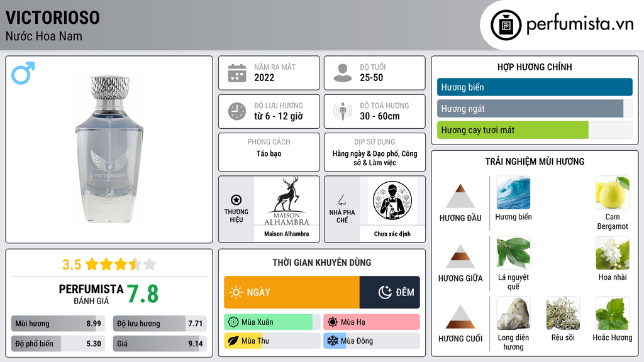This screenshot has width=644, height=362.
Task: Click the green 7.8 Perfumista score
Action: pyautogui.click(x=143, y=294)
